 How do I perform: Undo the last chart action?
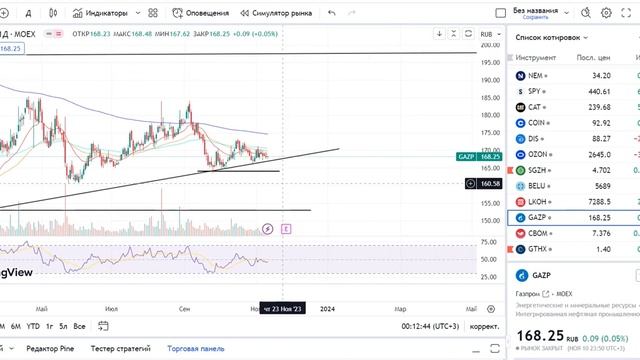(332, 13)
